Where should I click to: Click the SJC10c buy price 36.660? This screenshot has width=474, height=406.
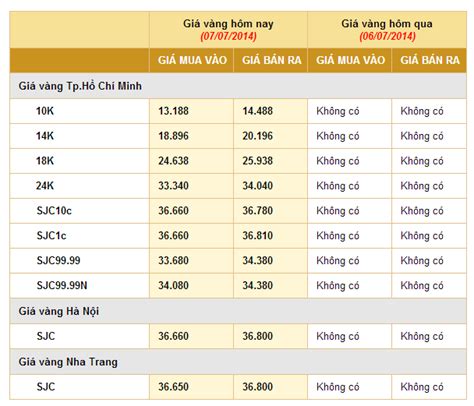tap(191, 210)
